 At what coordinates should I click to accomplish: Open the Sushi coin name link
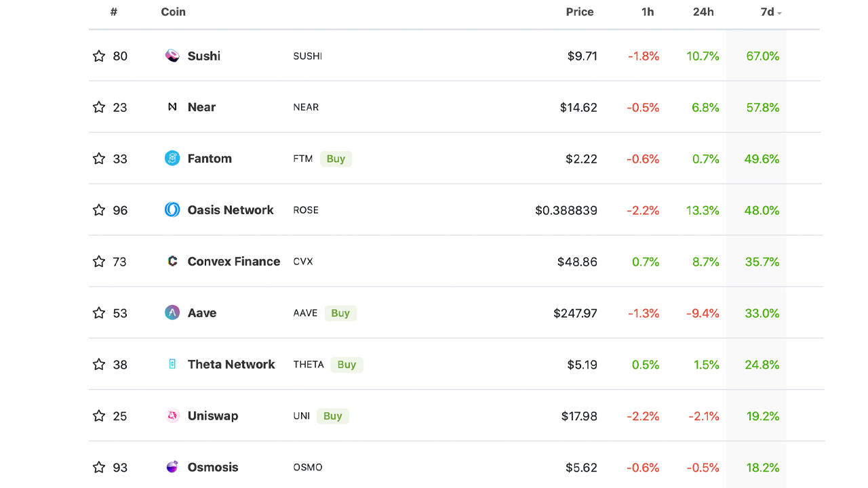tap(203, 56)
